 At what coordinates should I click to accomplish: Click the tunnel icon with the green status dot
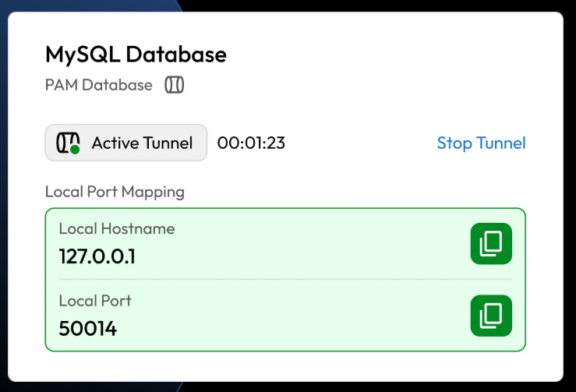point(68,143)
